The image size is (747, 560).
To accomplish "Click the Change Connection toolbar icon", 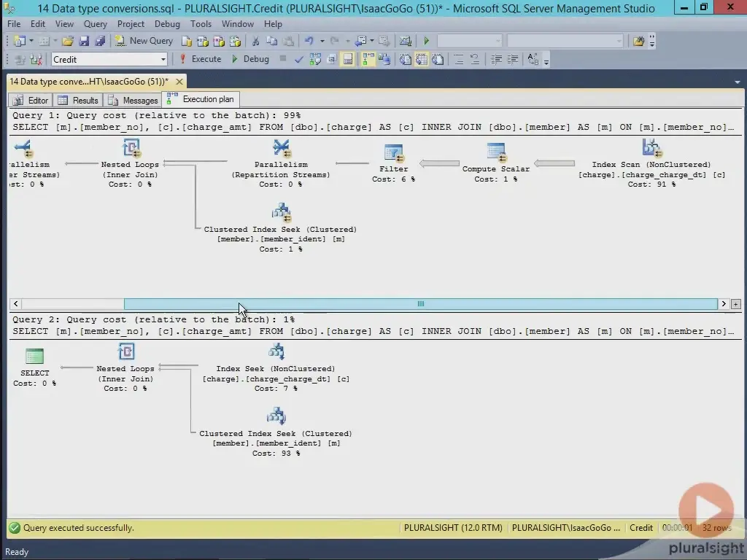I will [36, 60].
